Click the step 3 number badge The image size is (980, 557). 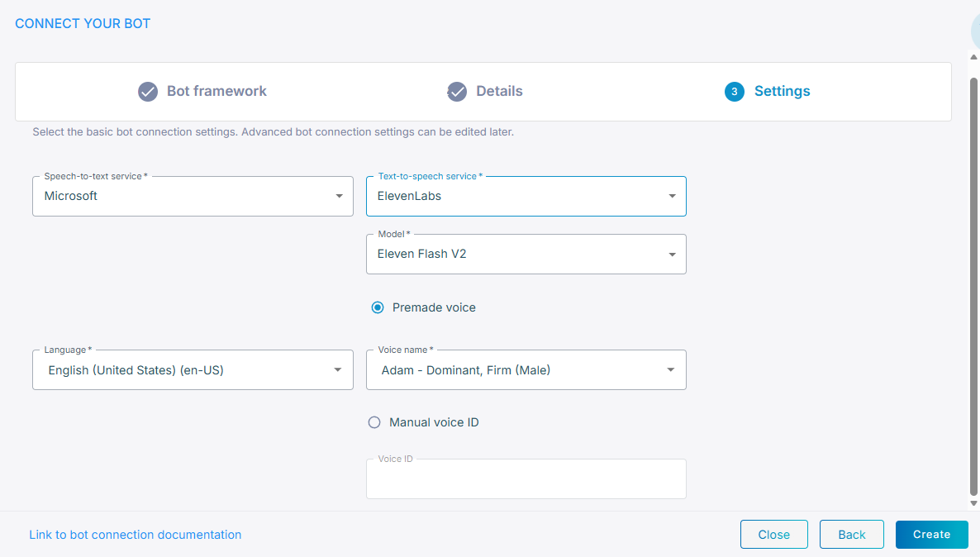pyautogui.click(x=735, y=92)
